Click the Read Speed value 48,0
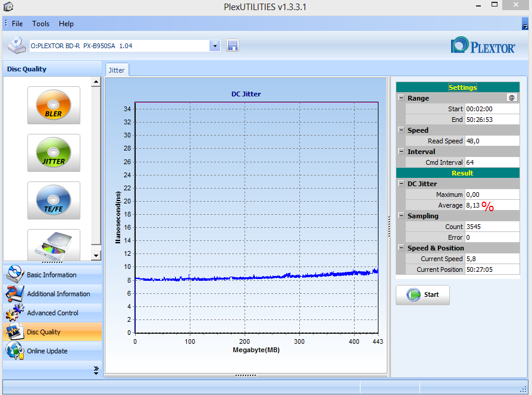The image size is (532, 395). (492, 141)
